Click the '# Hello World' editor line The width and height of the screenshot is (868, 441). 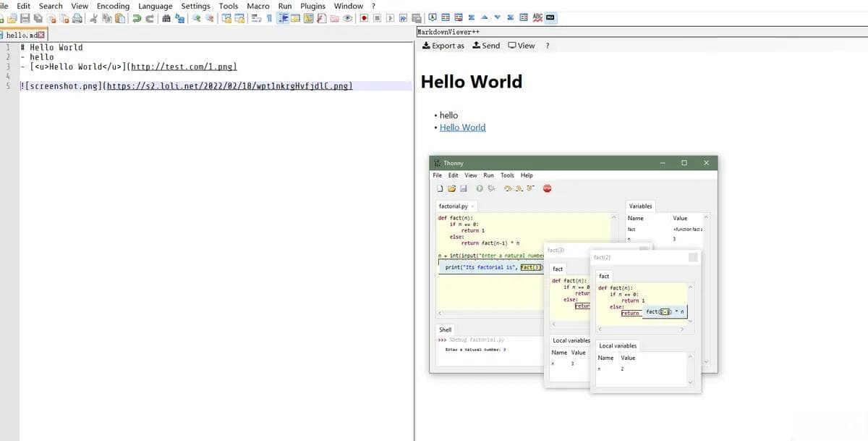51,48
